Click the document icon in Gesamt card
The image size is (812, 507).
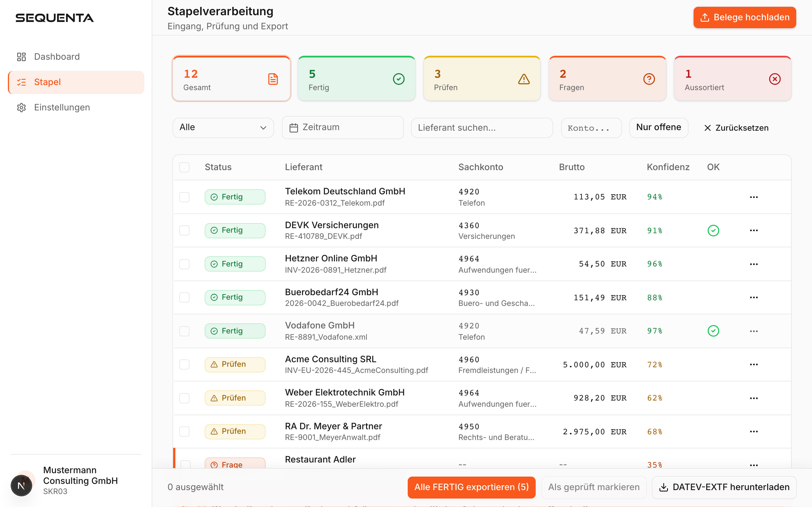pyautogui.click(x=273, y=79)
